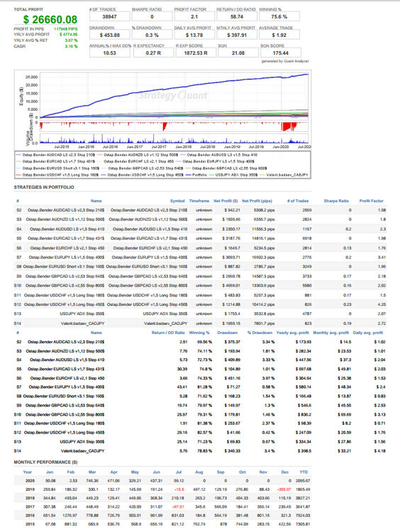Click the SQN value 21.08
This screenshot has width=400, height=532.
tap(238, 53)
